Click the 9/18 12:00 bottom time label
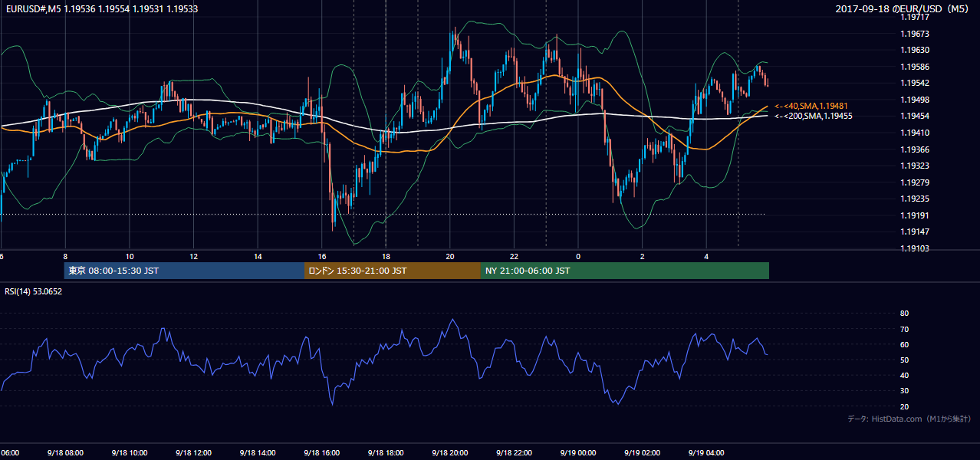The width and height of the screenshot is (980, 460). (193, 453)
